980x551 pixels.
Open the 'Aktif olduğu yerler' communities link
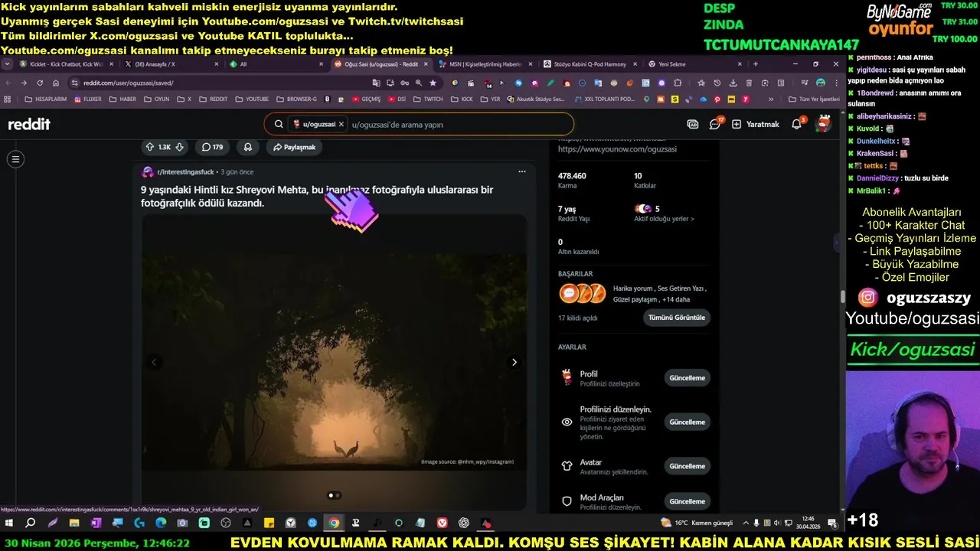pyautogui.click(x=665, y=219)
